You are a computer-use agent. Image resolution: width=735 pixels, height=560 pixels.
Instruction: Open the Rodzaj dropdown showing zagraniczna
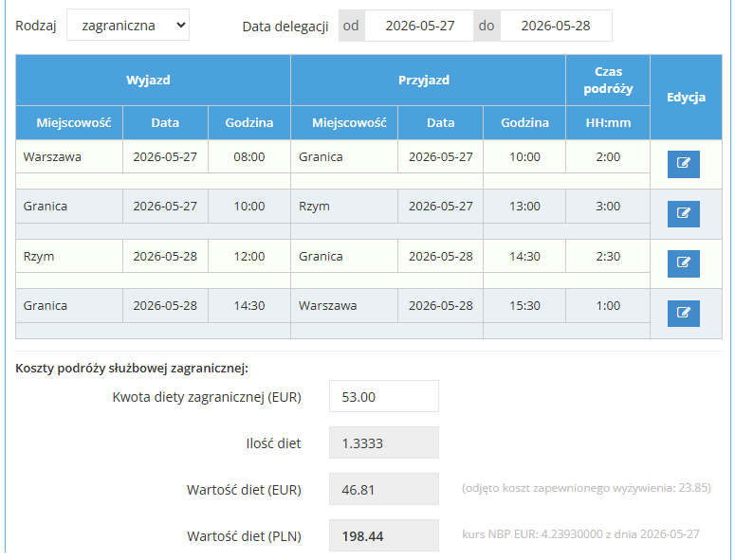tap(127, 26)
